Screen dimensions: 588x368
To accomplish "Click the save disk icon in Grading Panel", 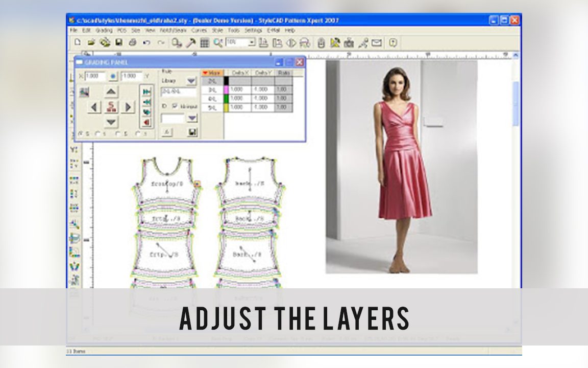I will [x=192, y=132].
